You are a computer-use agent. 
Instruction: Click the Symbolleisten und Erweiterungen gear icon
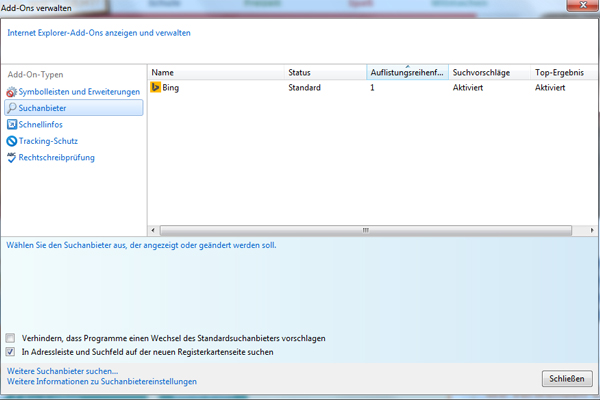tap(12, 92)
